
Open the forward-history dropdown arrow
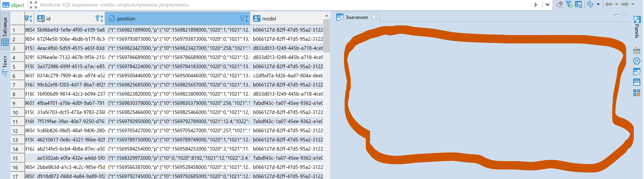click(x=633, y=5)
